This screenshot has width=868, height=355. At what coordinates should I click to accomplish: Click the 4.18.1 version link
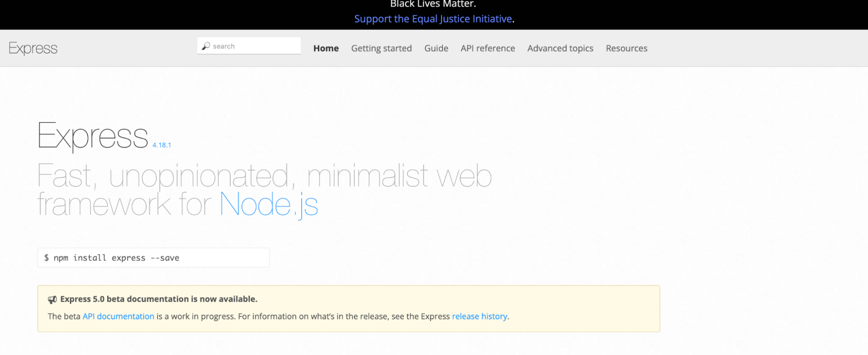162,145
